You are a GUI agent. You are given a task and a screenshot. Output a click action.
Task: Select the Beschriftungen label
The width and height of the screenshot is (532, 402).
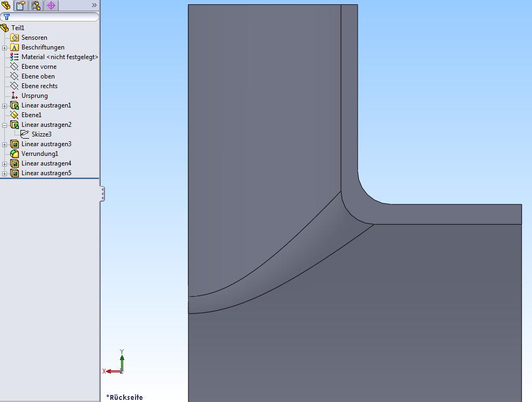coord(42,47)
